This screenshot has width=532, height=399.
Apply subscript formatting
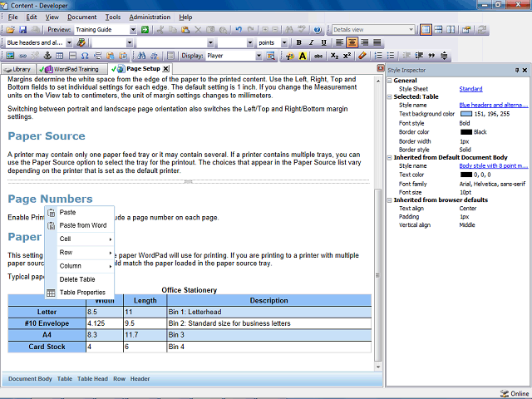pos(334,56)
